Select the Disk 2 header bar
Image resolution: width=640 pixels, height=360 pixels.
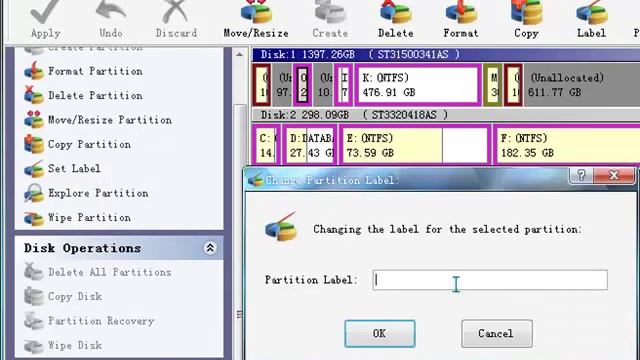click(x=446, y=115)
